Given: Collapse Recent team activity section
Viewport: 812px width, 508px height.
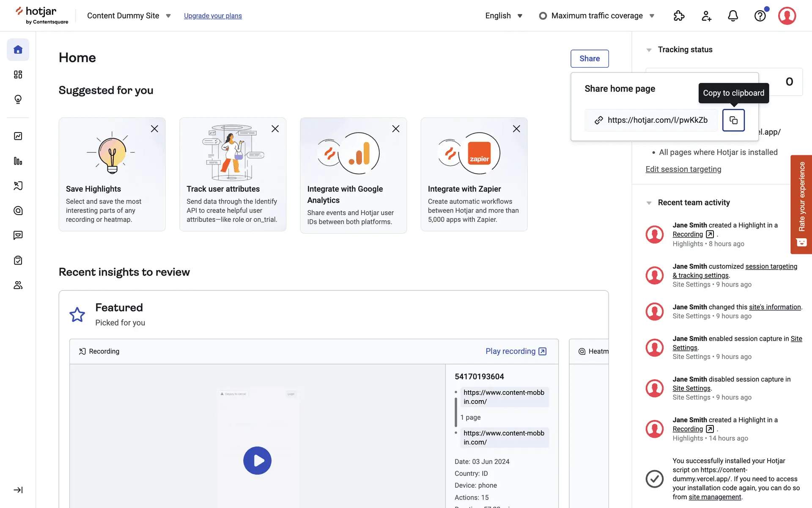Looking at the screenshot, I should pyautogui.click(x=649, y=203).
